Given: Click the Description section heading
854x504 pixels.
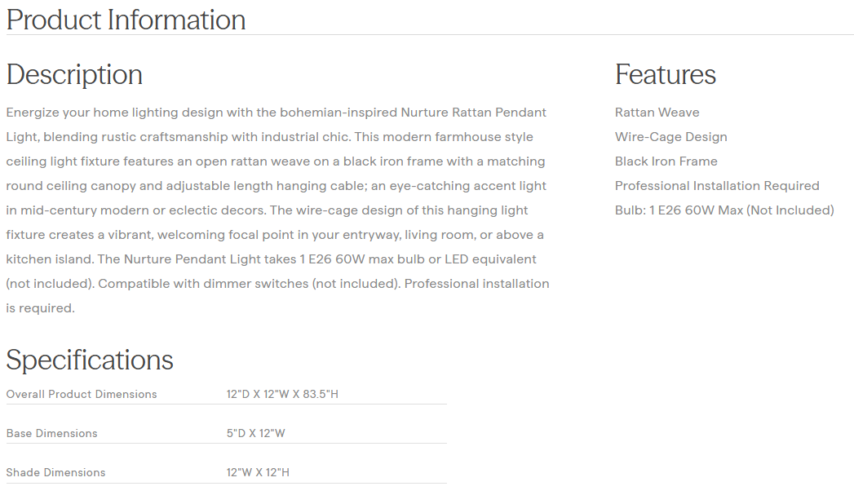Looking at the screenshot, I should [x=74, y=74].
